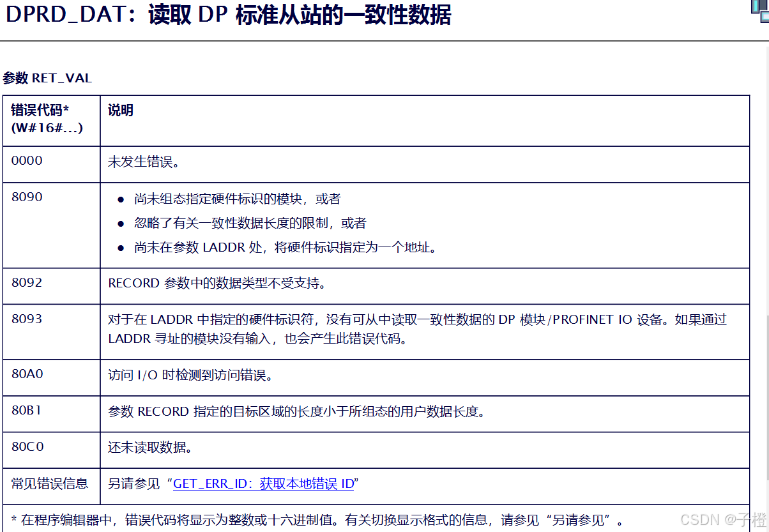This screenshot has width=769, height=532.
Task: Click the footnote about 在程序编辑器中 display format
Action: click(317, 520)
